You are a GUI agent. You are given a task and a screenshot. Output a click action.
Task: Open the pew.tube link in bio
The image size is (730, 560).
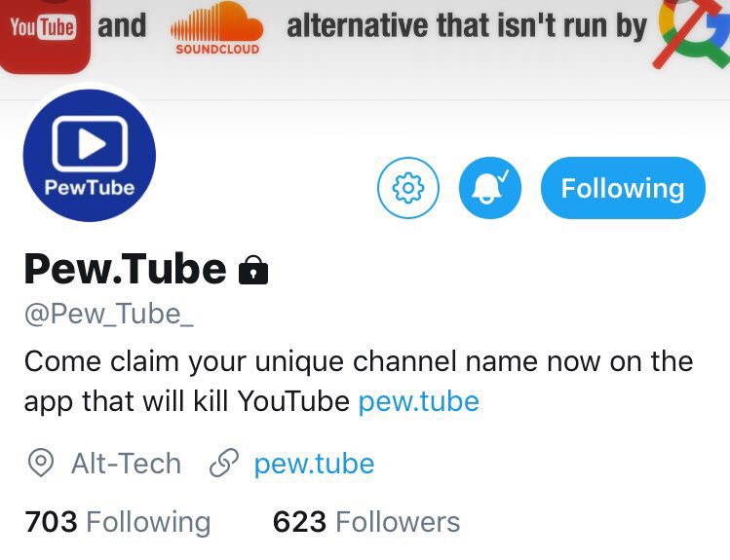tap(418, 401)
